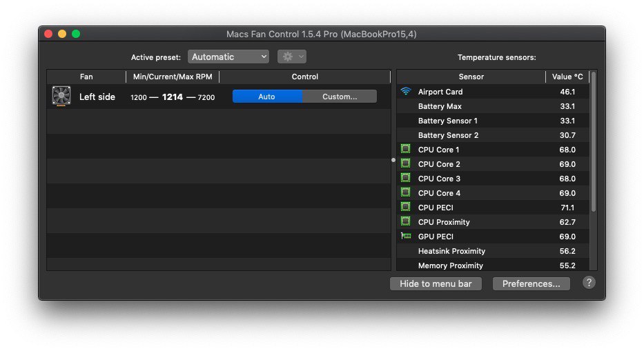Click the fan icon beside Left side
The height and width of the screenshot is (351, 644).
[61, 96]
